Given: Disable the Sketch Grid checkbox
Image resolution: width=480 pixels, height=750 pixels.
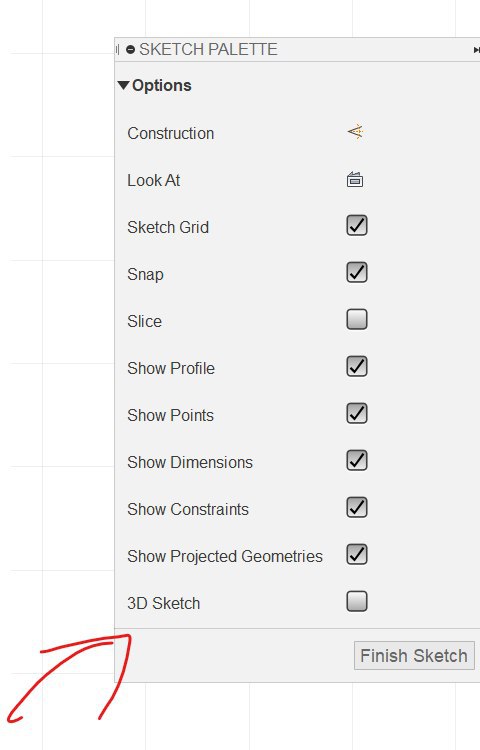Looking at the screenshot, I should coord(357,225).
